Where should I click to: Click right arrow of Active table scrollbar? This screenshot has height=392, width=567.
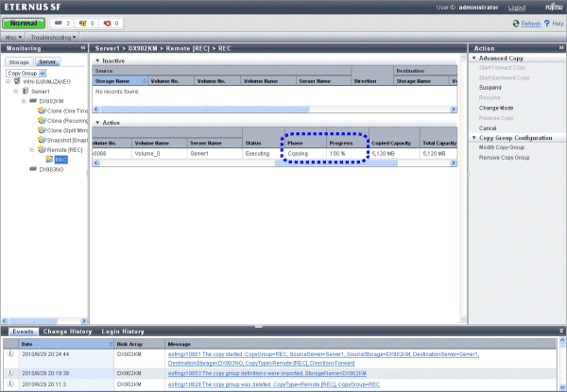pyautogui.click(x=453, y=163)
